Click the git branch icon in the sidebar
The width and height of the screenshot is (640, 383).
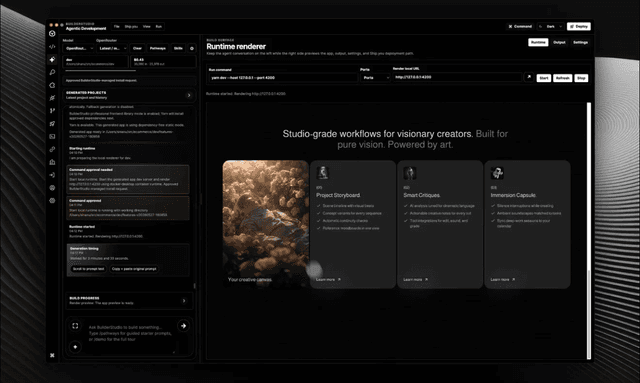52,111
